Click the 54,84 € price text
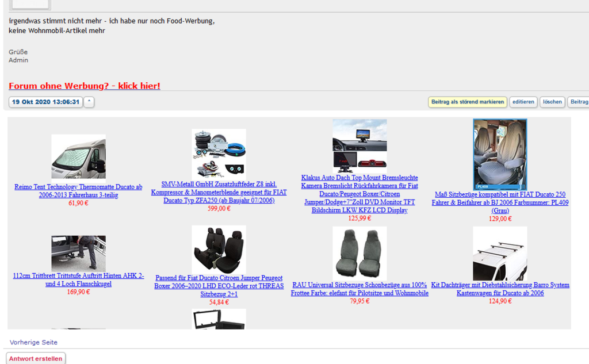Viewport: 589px width, 364px height. (x=219, y=302)
